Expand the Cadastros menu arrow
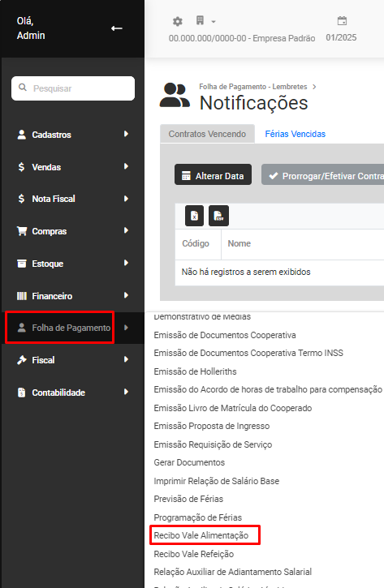This screenshot has height=588, width=384. 126,134
